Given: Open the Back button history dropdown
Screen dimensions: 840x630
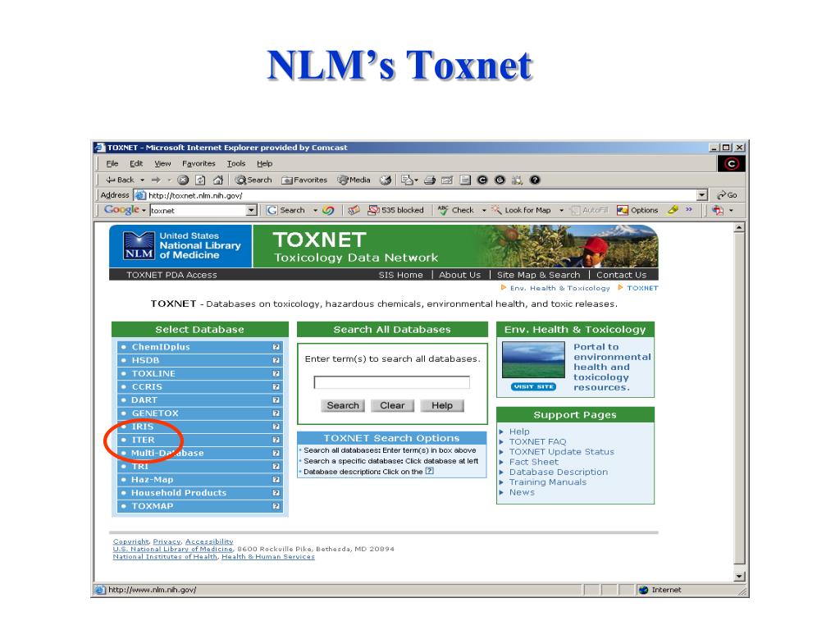Looking at the screenshot, I should click(143, 180).
